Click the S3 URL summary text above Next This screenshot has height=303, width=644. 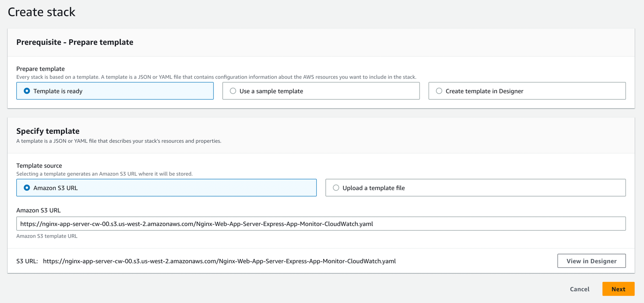pyautogui.click(x=219, y=261)
